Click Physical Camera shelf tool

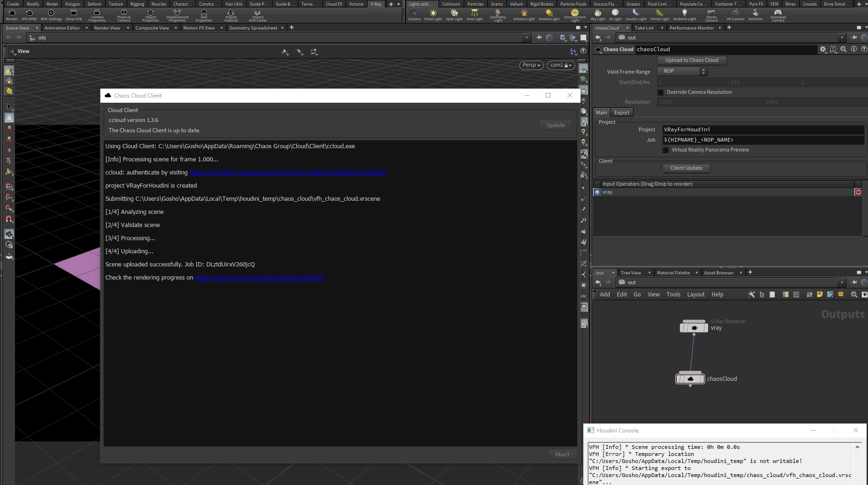(124, 15)
